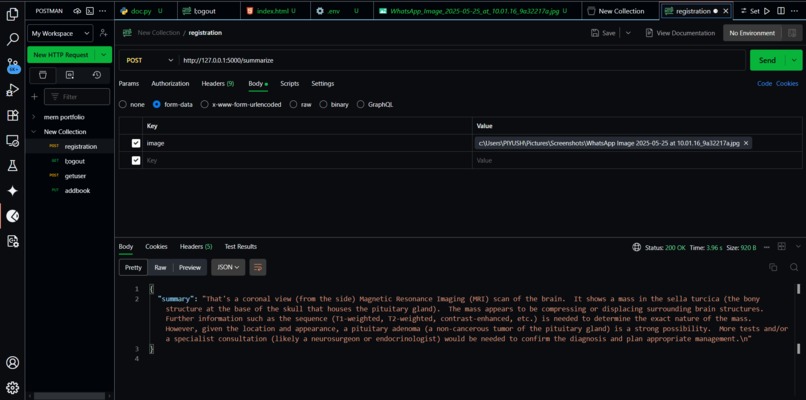The height and width of the screenshot is (400, 806).
Task: Click the Split Editor icon in tab bar
Action: point(781,11)
